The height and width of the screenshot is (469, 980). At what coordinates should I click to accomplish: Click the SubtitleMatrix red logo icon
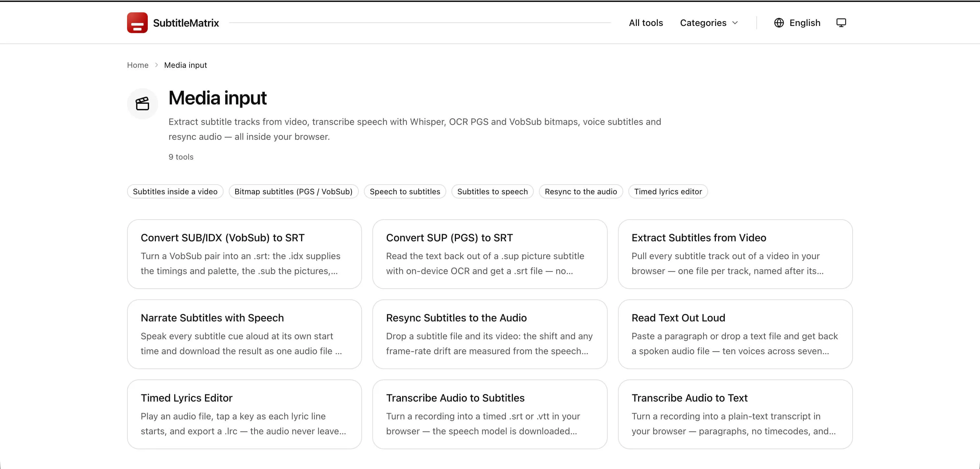[137, 23]
